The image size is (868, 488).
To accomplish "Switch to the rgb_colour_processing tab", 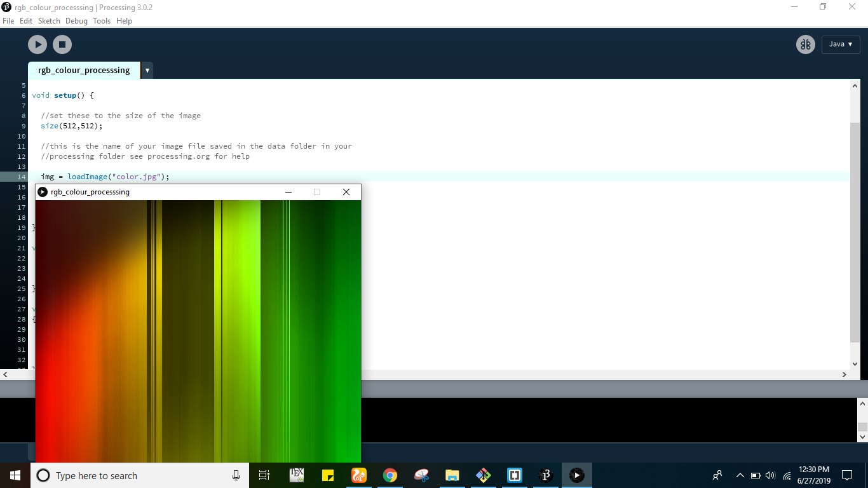I will point(83,71).
